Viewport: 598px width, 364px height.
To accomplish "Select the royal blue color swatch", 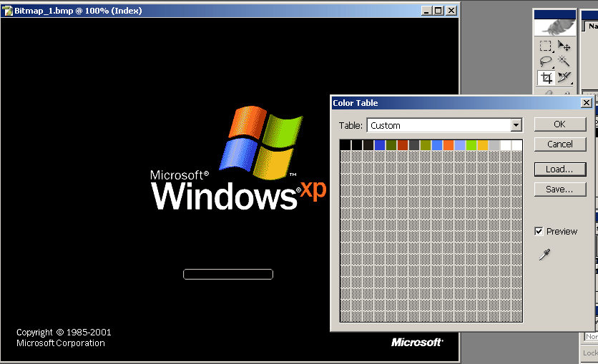I will (x=380, y=145).
